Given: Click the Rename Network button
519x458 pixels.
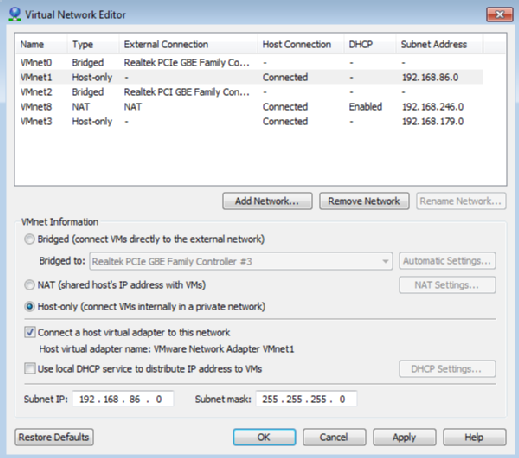Looking at the screenshot, I should 461,201.
